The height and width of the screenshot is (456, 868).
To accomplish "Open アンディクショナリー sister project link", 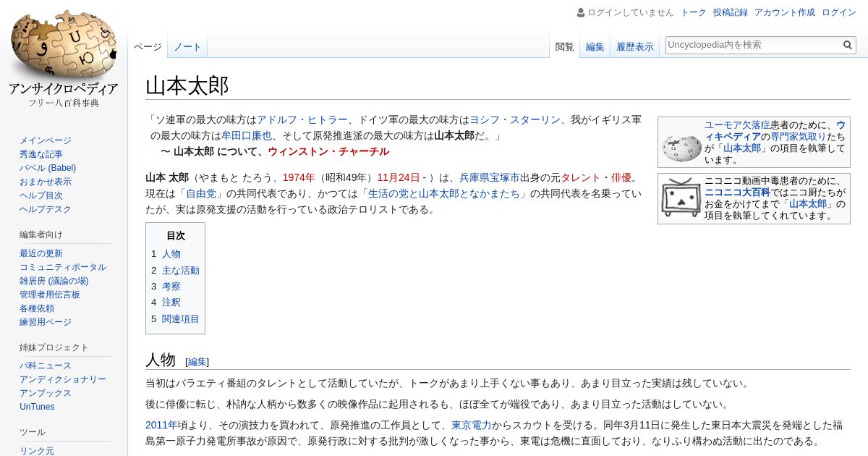I will (x=63, y=379).
